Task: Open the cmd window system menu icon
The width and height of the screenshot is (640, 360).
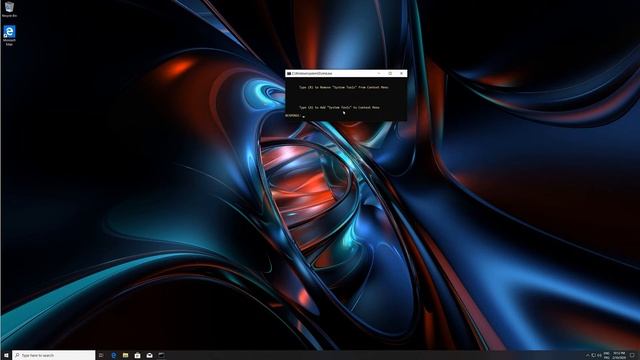Action: (x=289, y=73)
